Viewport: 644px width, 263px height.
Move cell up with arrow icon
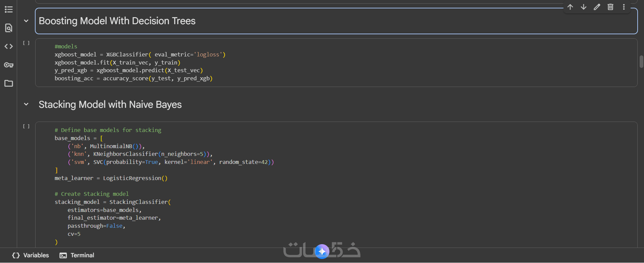click(x=570, y=7)
